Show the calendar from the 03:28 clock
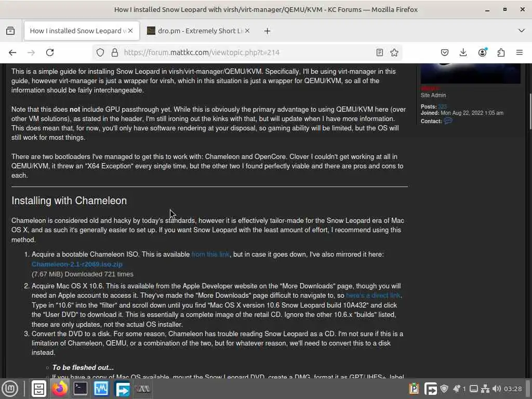The image size is (532, 399). coord(513,389)
